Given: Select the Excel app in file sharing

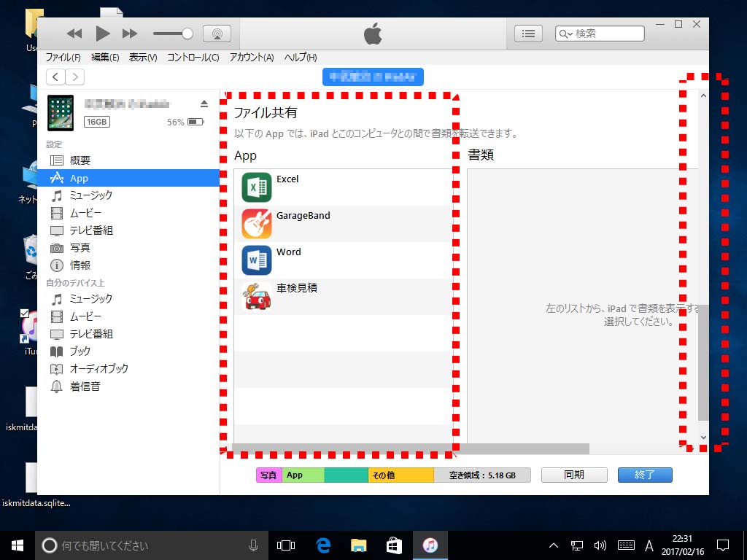Looking at the screenshot, I should [287, 179].
